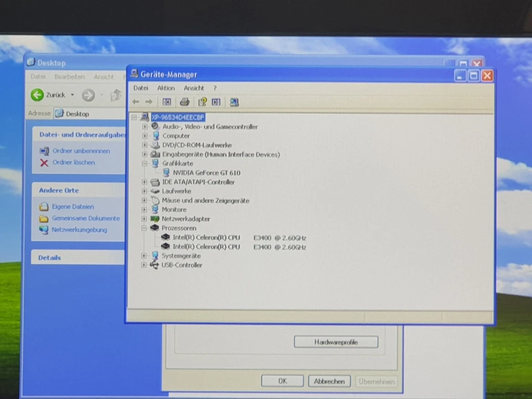Click the scan for hardware changes icon
Screen dimensions: 532x399
tap(234, 102)
